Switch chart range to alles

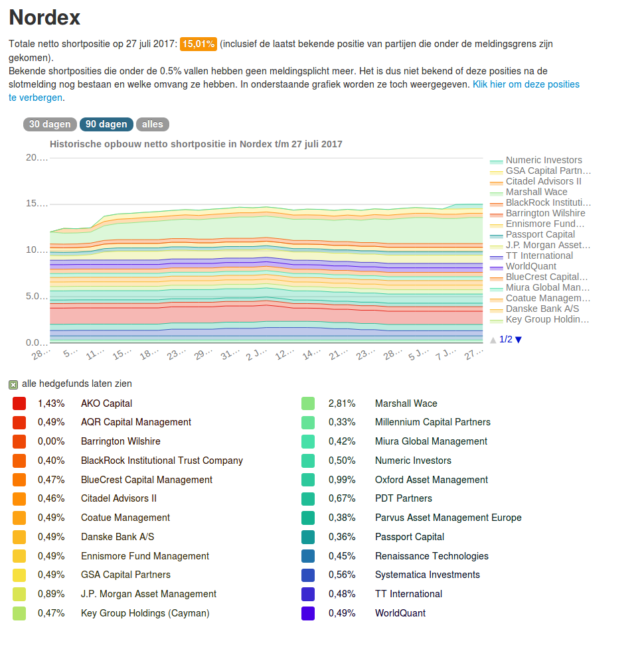pos(152,124)
